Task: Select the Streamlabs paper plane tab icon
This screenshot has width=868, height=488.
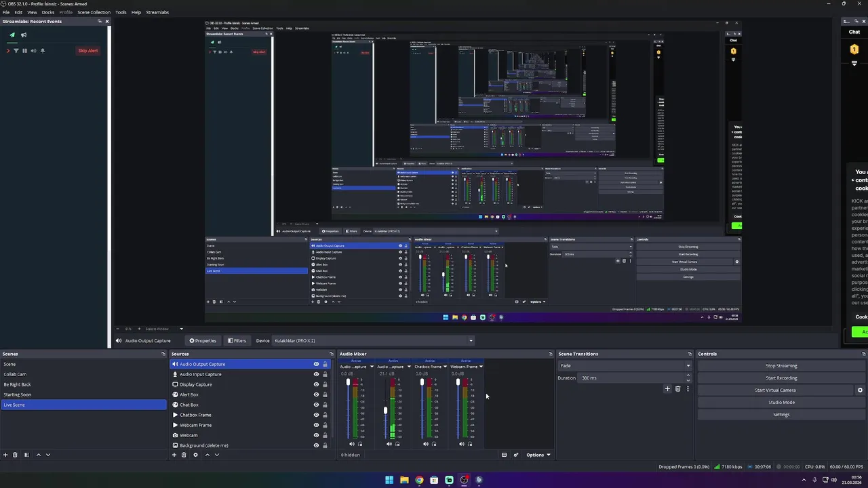Action: point(12,35)
